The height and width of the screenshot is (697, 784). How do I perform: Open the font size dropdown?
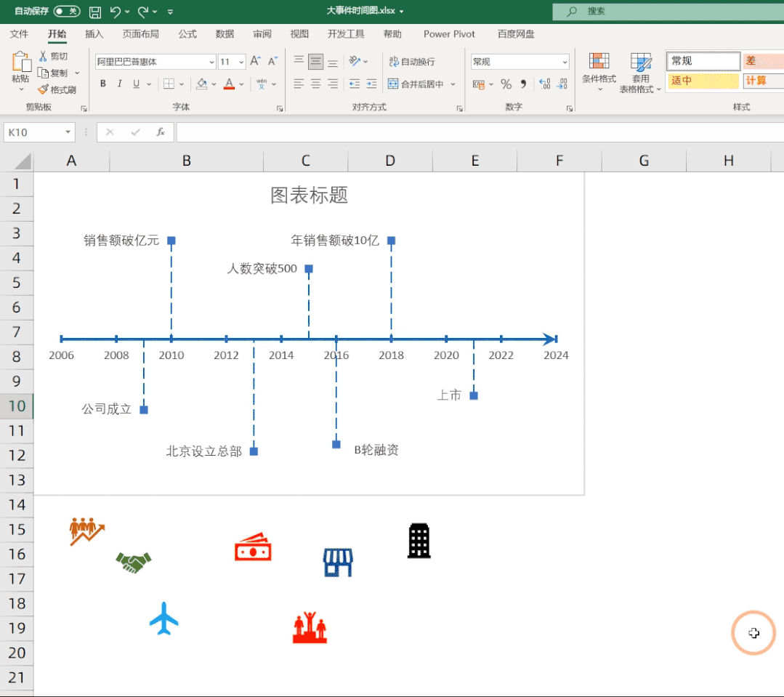tap(241, 62)
